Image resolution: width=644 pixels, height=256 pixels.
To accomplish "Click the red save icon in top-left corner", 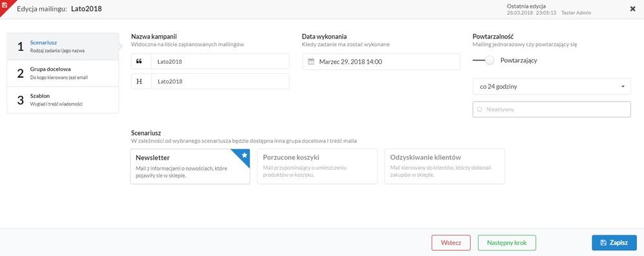I will 5,5.
